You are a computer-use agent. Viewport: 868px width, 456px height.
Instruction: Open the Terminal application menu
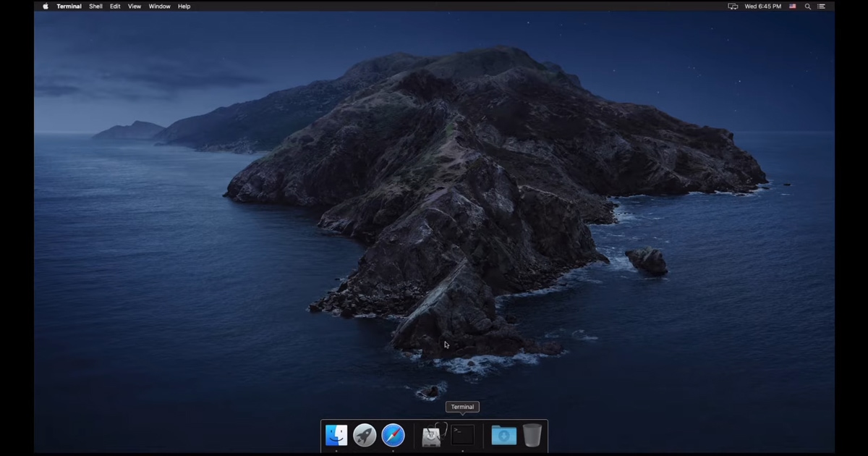click(69, 7)
